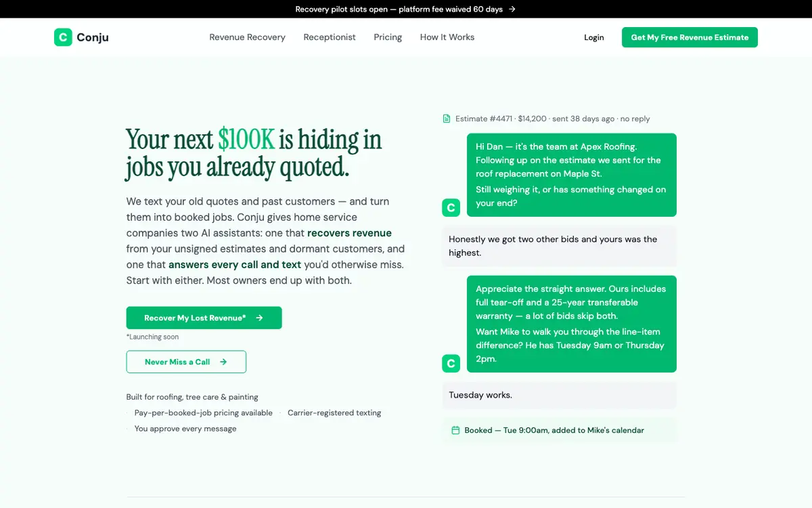Screen dimensions: 812x508
Task: Click the Conju avatar beside the 'Hi Dan' message
Action: click(451, 208)
